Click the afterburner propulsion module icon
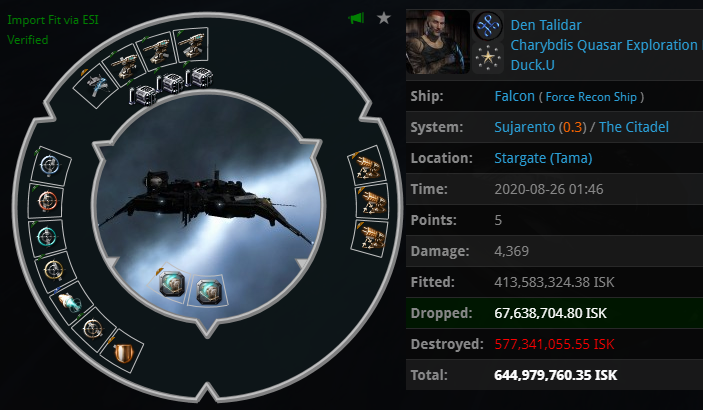Screen dimensions: 703x410 (x=70, y=302)
